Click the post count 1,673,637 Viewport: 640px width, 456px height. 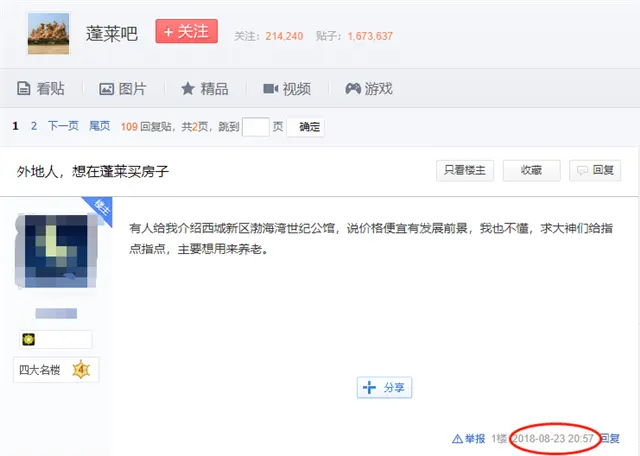[370, 36]
